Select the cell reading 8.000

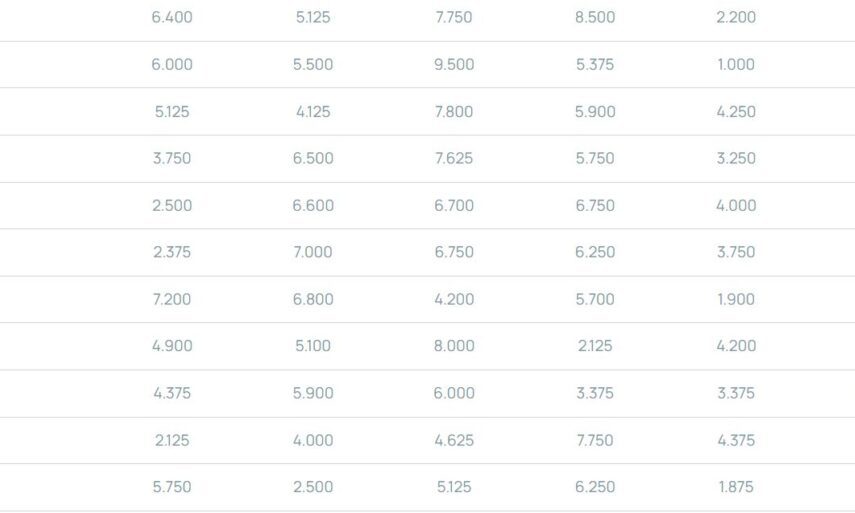[454, 346]
